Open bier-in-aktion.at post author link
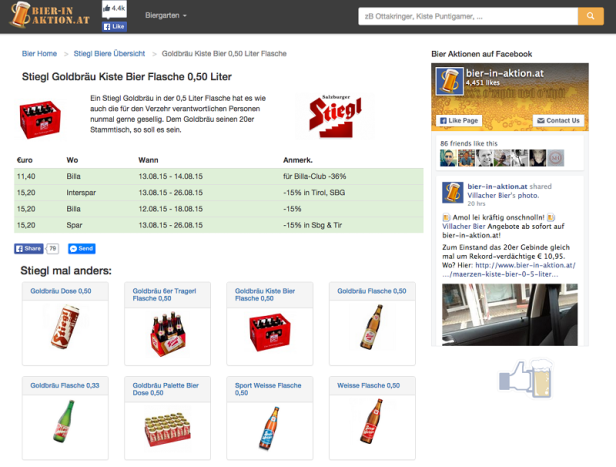This screenshot has width=616, height=467. tap(497, 186)
